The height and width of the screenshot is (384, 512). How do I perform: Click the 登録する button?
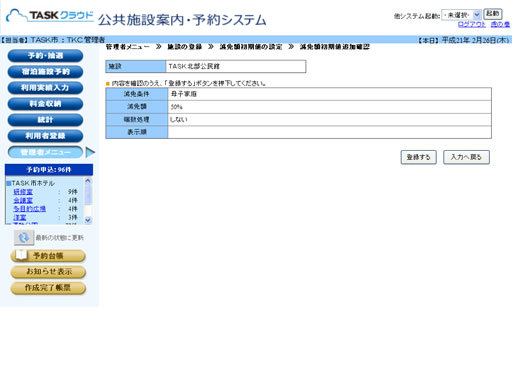[x=419, y=157]
